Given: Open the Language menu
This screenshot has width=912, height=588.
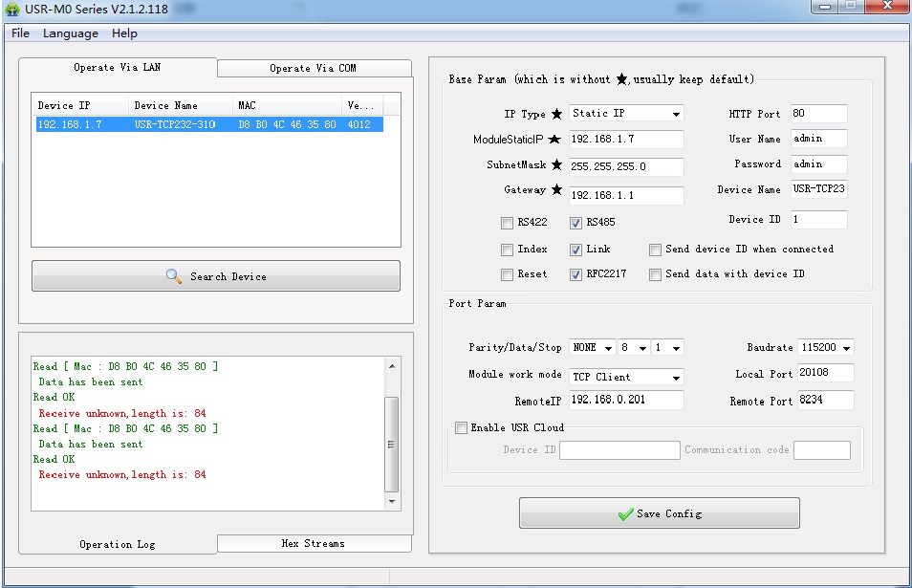Looking at the screenshot, I should coord(71,33).
